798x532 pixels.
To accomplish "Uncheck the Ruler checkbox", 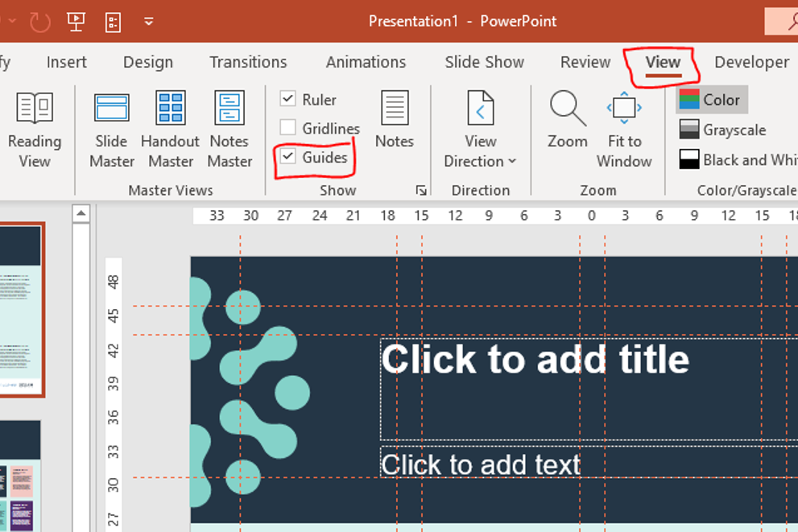I will point(287,99).
